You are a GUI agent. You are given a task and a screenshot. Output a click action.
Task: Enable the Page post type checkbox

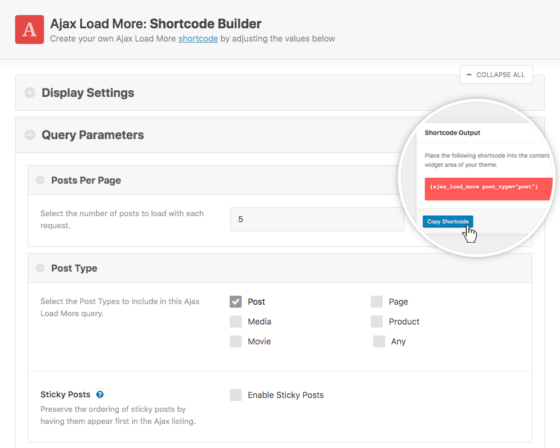pos(376,302)
